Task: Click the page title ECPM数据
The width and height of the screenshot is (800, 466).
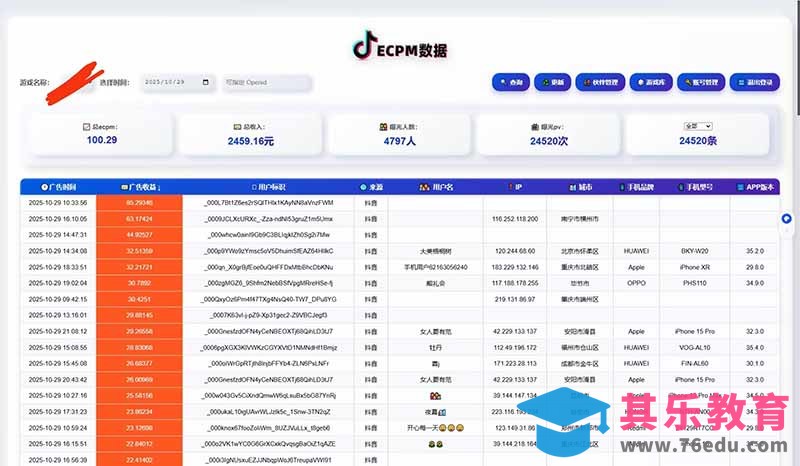Action: (412, 51)
